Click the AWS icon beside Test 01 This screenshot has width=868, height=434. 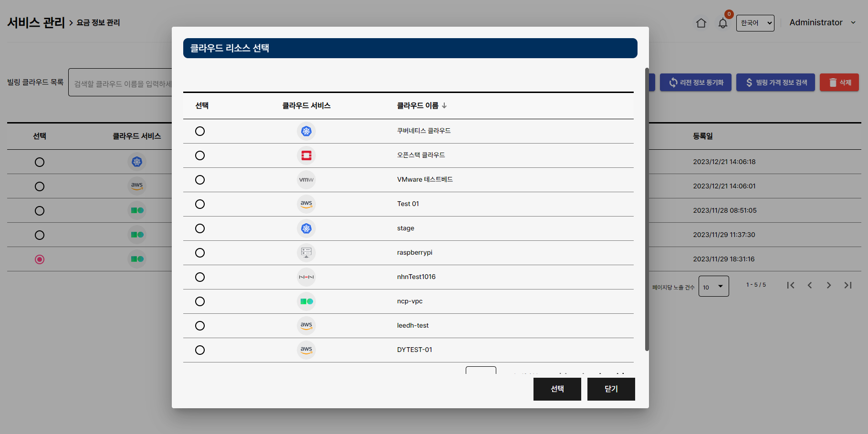click(306, 204)
